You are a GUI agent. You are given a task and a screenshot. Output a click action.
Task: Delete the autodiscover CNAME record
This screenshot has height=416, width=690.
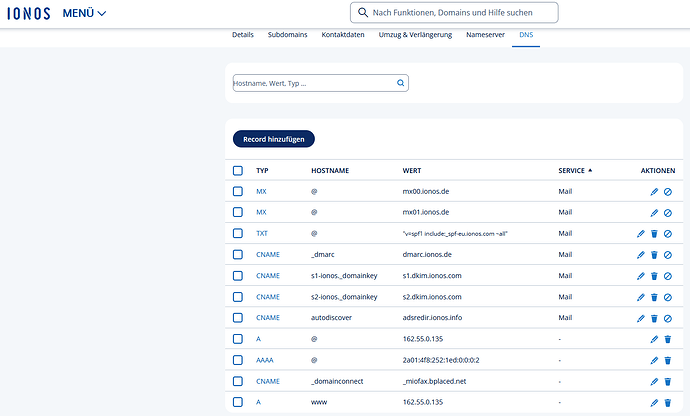[x=654, y=317]
